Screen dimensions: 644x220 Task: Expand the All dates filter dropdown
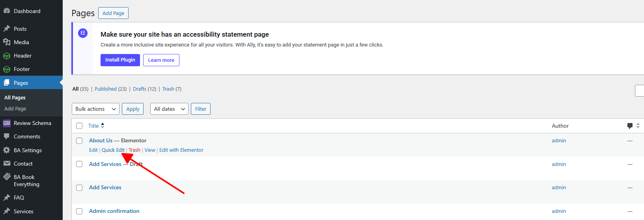(x=169, y=109)
